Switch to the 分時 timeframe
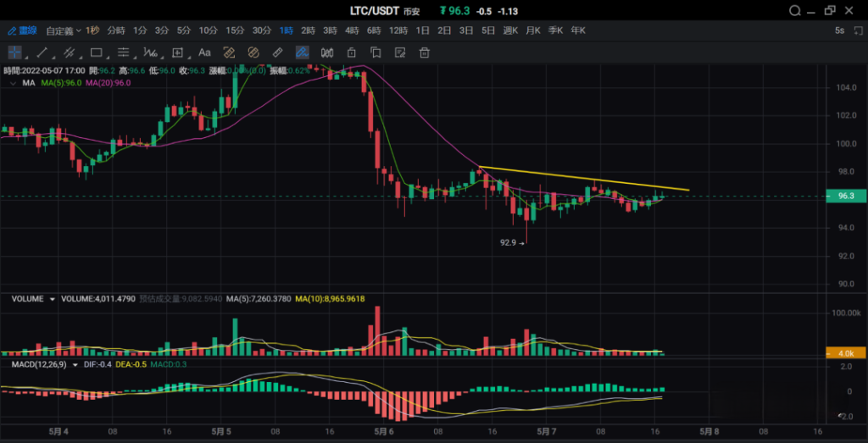The width and height of the screenshot is (868, 443). [x=116, y=30]
